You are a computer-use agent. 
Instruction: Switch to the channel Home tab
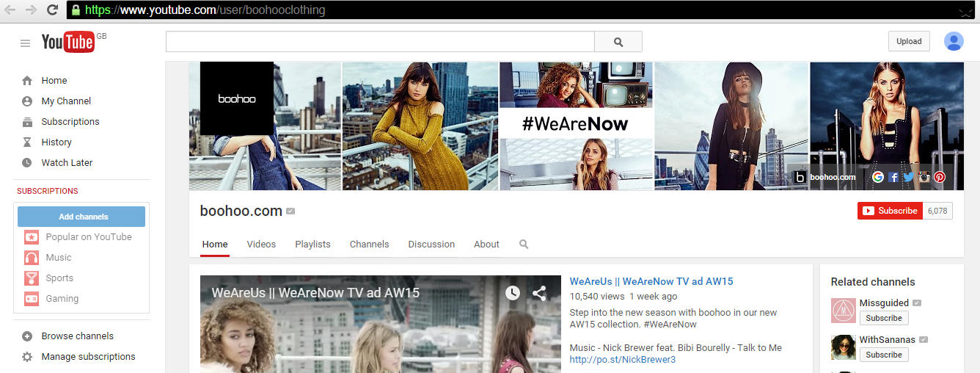point(215,245)
